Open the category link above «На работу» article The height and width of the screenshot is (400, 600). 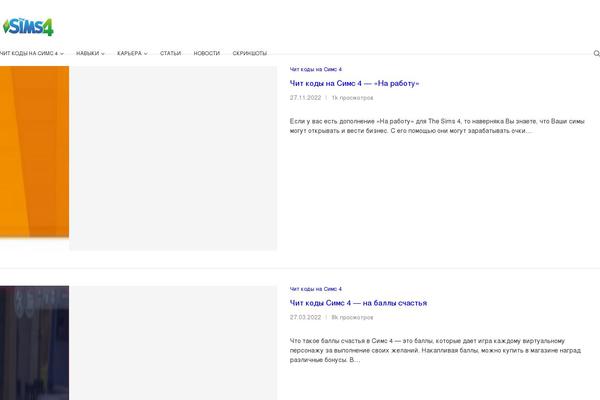(x=316, y=69)
